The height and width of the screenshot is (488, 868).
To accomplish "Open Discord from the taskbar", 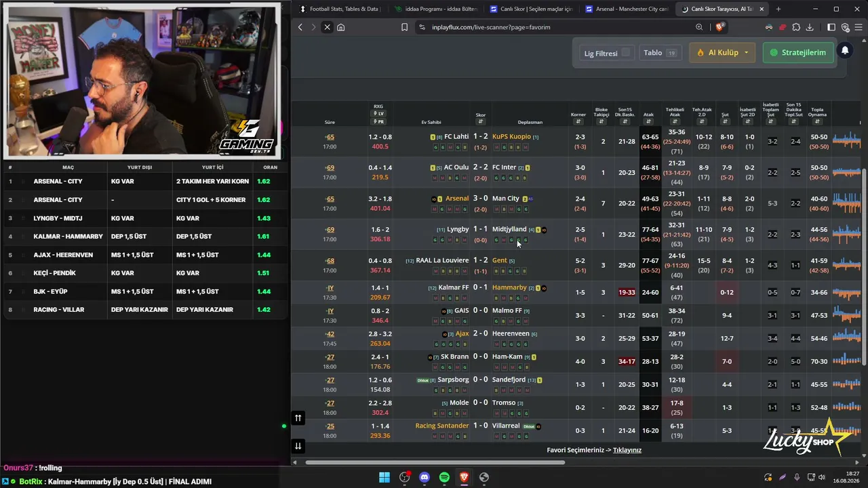I will [x=425, y=477].
